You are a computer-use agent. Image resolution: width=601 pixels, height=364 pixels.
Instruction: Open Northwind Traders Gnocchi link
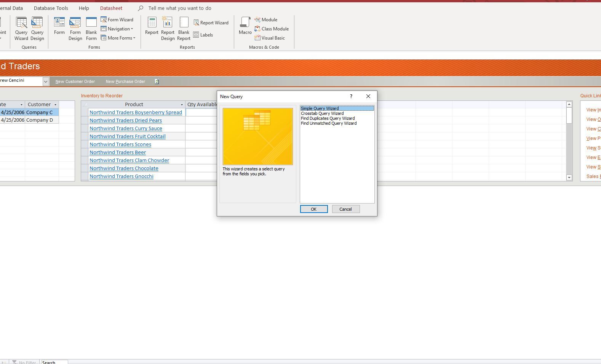(x=121, y=176)
